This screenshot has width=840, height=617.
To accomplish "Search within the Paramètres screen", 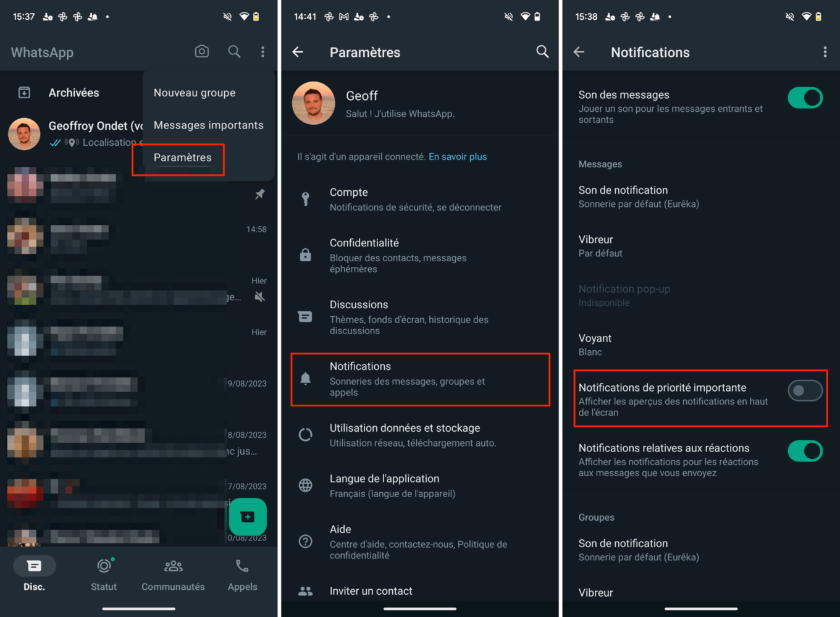I will click(542, 52).
